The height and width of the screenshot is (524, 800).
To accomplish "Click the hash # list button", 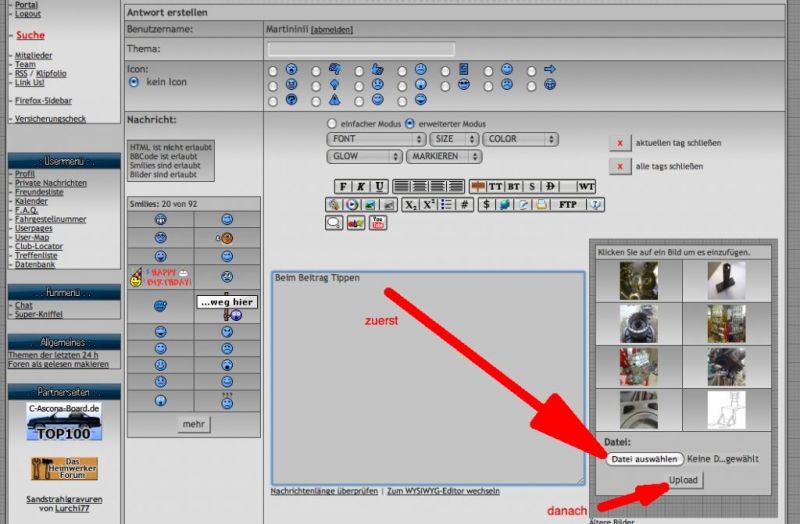I will pyautogui.click(x=465, y=204).
